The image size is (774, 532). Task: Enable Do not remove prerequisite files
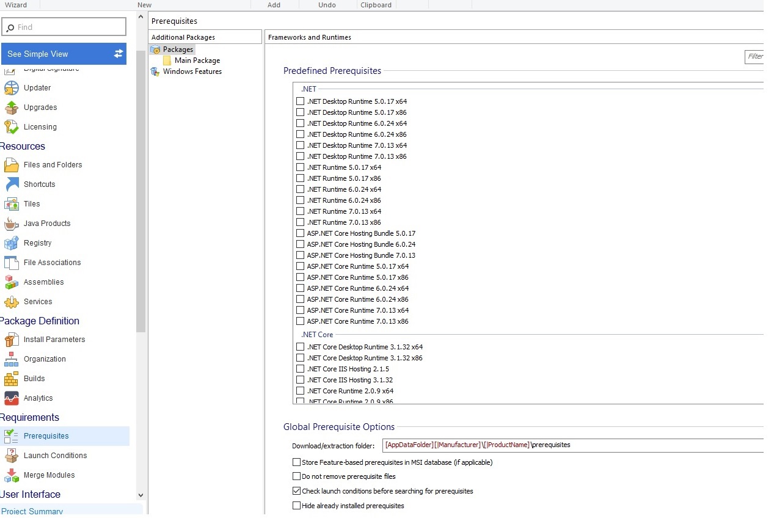(x=296, y=476)
